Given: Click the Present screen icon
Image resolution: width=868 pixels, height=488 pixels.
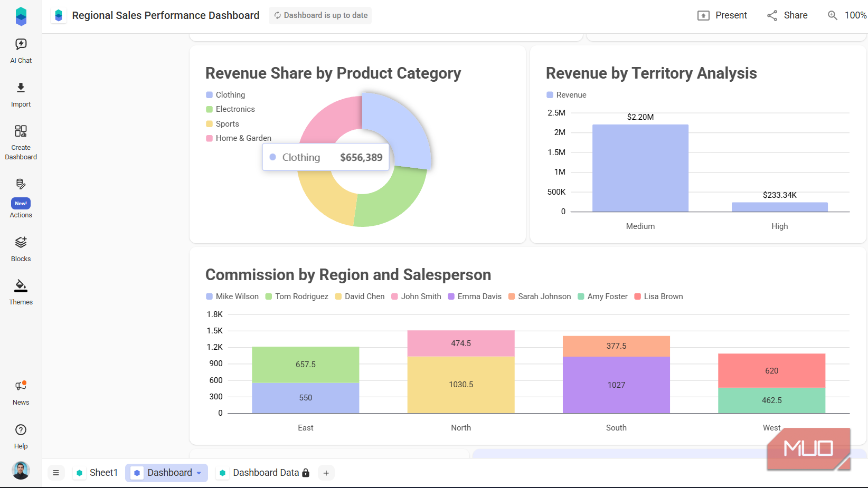Looking at the screenshot, I should pyautogui.click(x=703, y=15).
